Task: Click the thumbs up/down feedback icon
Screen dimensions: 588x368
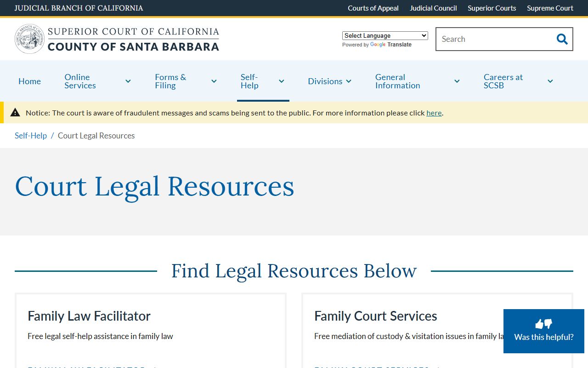Action: tap(544, 324)
